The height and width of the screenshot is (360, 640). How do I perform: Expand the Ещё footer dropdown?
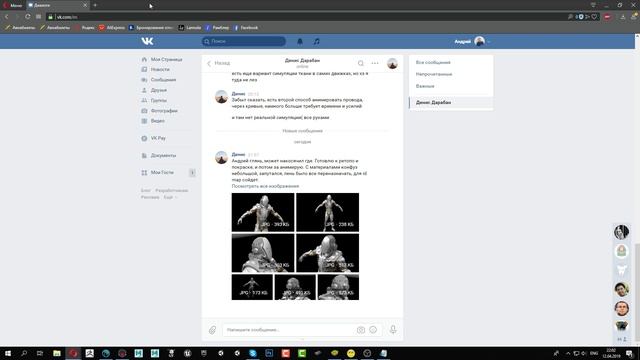coord(170,197)
